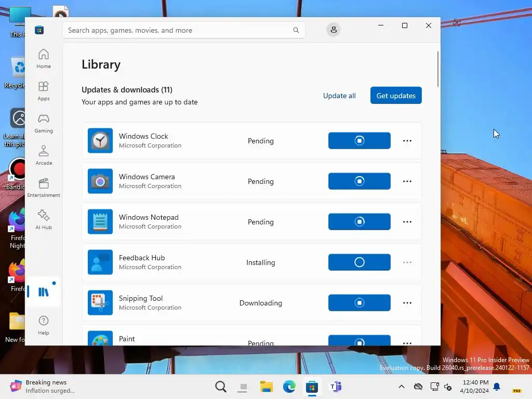
Task: Click the Library page scrollbar
Action: pos(437,69)
